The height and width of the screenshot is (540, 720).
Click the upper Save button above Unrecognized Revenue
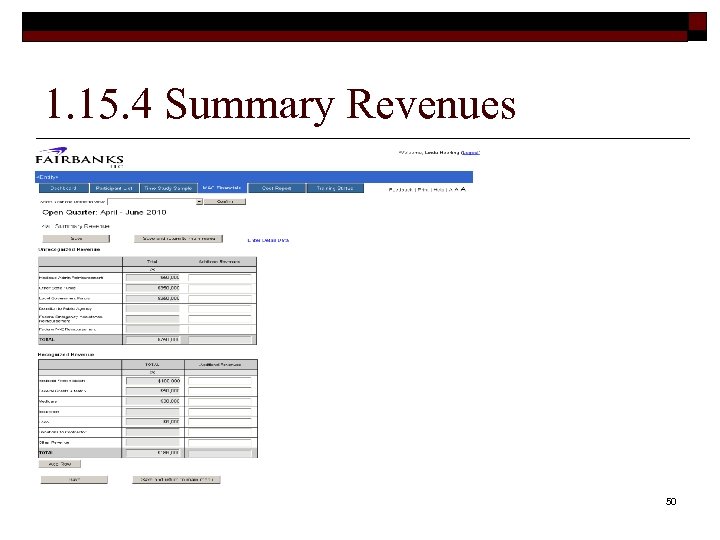(x=76, y=239)
